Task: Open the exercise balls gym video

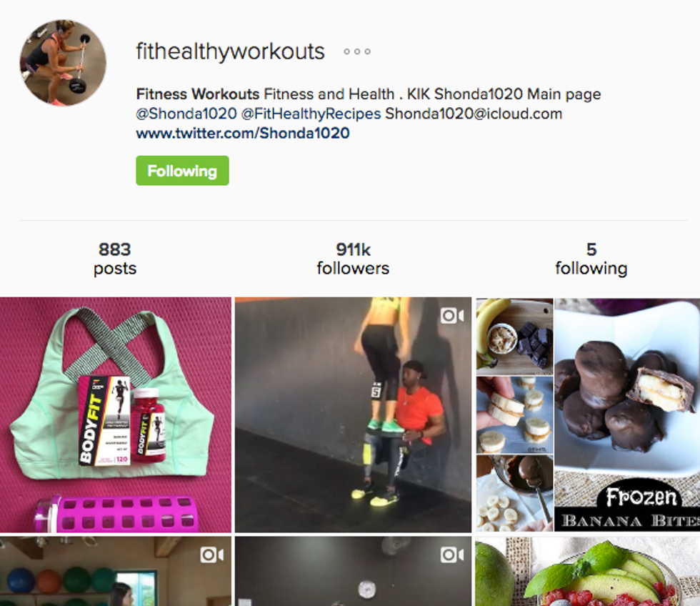Action: [116, 572]
